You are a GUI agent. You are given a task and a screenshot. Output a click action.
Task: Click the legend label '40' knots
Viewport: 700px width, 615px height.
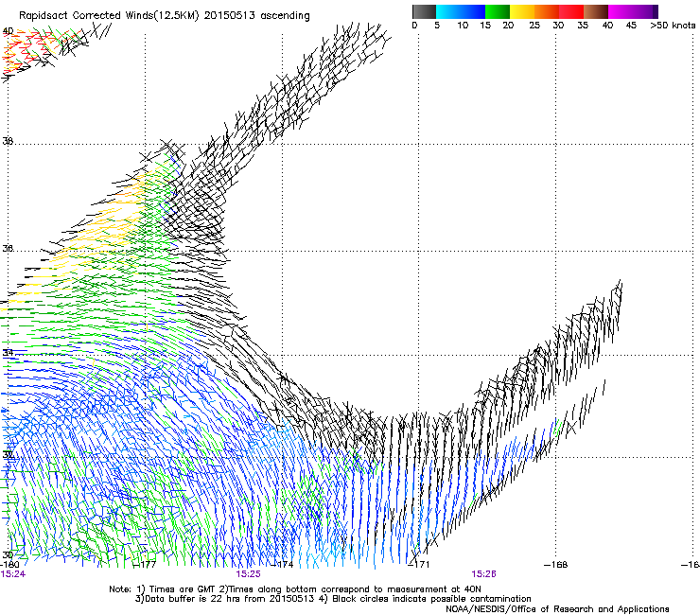tap(607, 26)
